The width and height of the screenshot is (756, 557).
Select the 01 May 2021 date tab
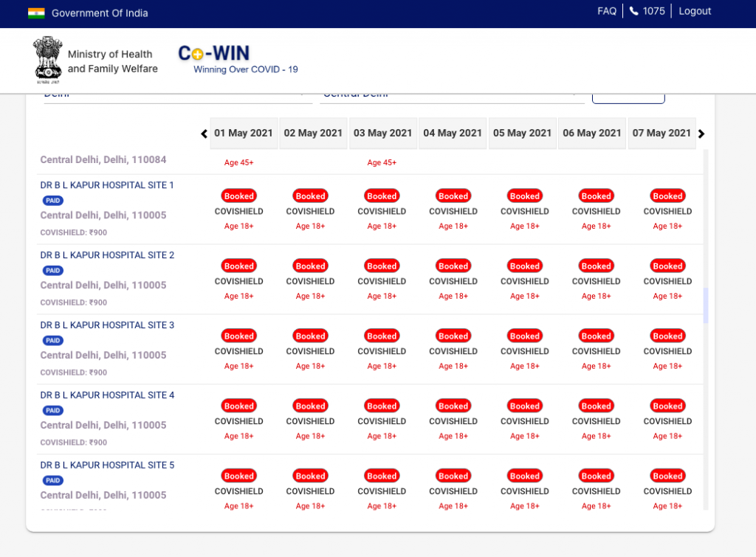point(244,133)
